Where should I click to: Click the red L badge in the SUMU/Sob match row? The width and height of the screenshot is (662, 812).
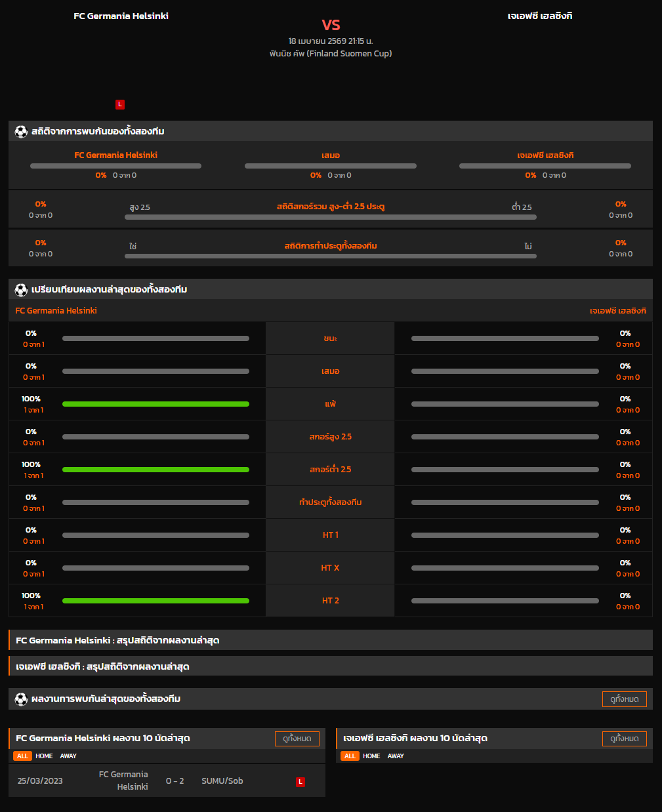tap(300, 782)
